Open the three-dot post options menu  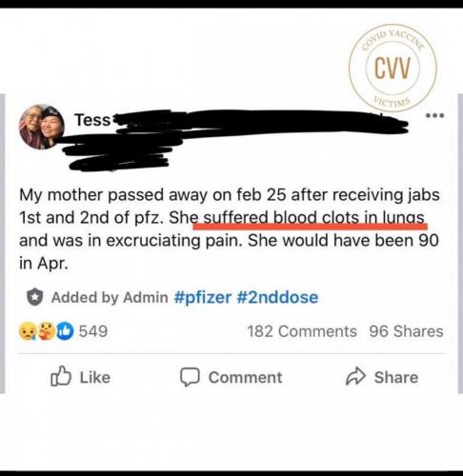pyautogui.click(x=435, y=115)
